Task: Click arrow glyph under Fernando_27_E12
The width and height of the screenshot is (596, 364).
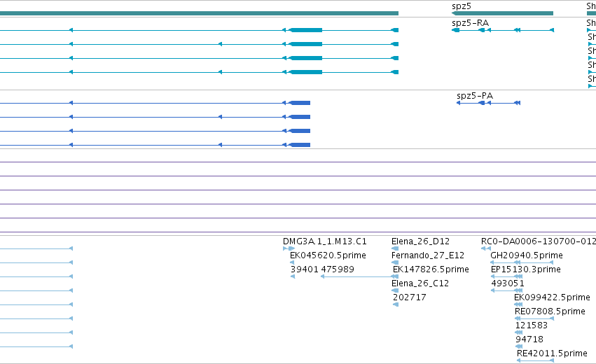Action: tap(395, 262)
